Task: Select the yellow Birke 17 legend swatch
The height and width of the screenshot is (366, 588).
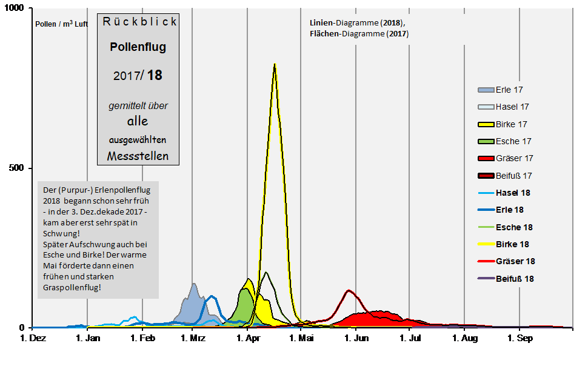Action: click(x=486, y=124)
